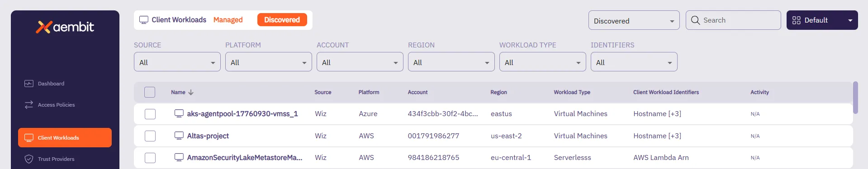Expand the Account filter dropdown
Viewport: 868px width, 169px height.
[x=360, y=62]
